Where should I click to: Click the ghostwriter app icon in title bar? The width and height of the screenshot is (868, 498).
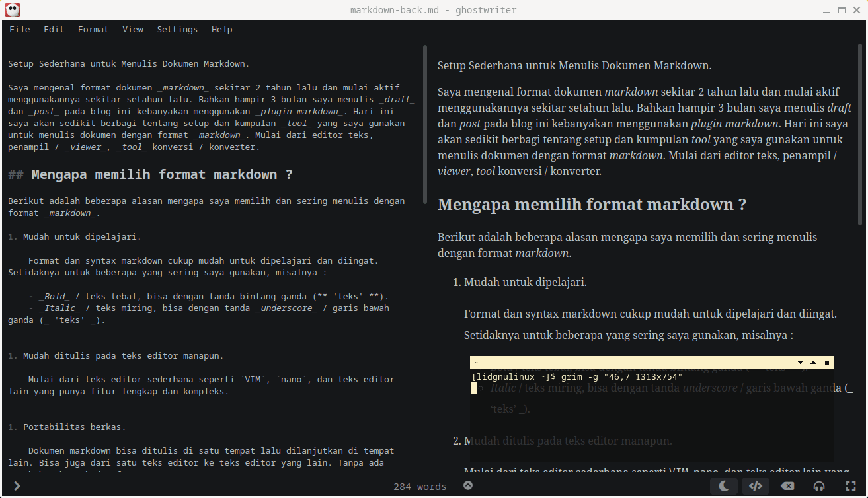click(12, 10)
